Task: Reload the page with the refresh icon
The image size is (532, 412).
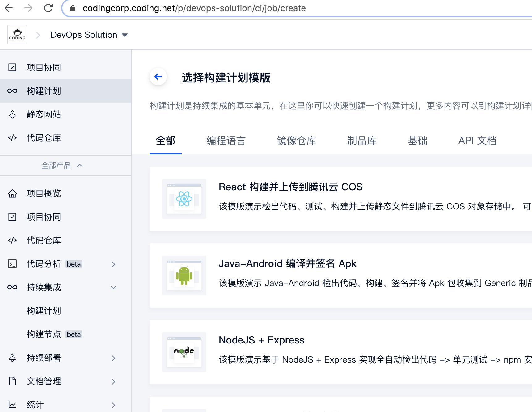Action: tap(48, 8)
